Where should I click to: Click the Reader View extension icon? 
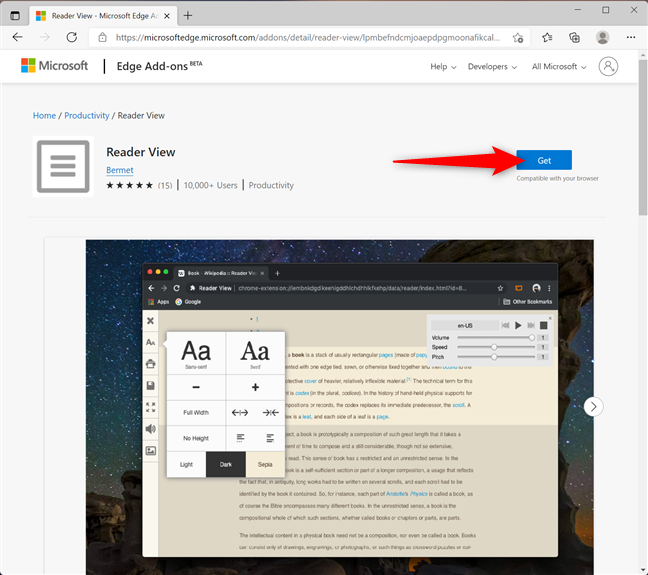pos(63,167)
